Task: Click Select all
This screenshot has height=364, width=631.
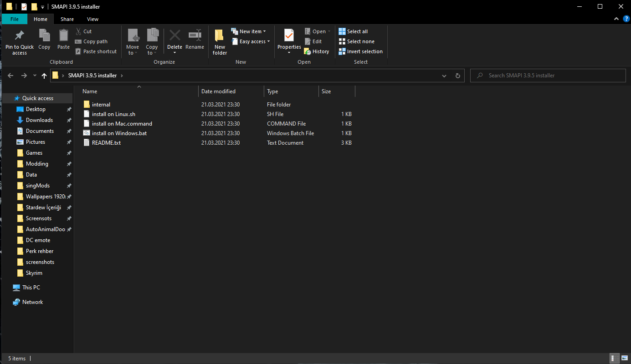Action: coord(353,31)
